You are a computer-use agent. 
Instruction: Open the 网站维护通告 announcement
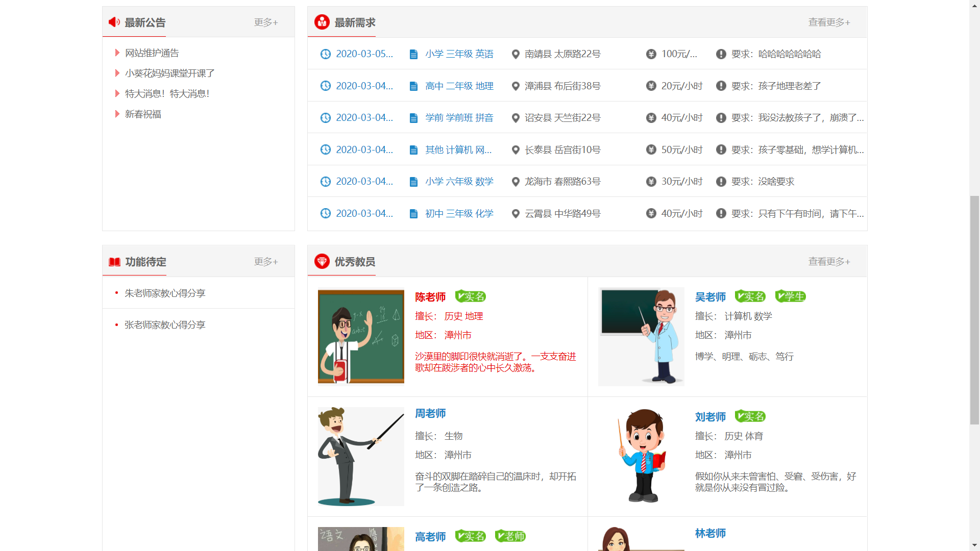click(x=152, y=53)
